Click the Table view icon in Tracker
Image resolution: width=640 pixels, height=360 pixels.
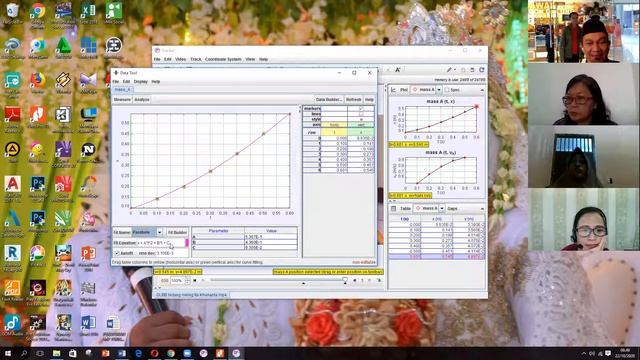pos(393,209)
